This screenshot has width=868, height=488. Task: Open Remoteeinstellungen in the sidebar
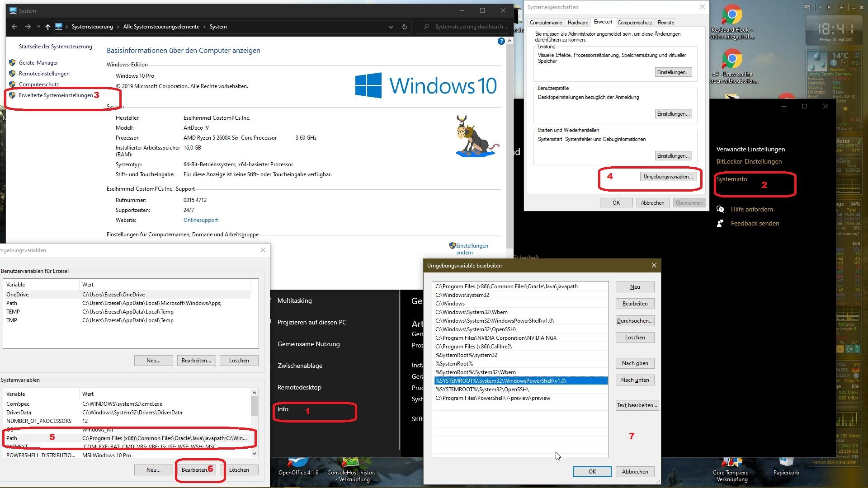pyautogui.click(x=44, y=74)
